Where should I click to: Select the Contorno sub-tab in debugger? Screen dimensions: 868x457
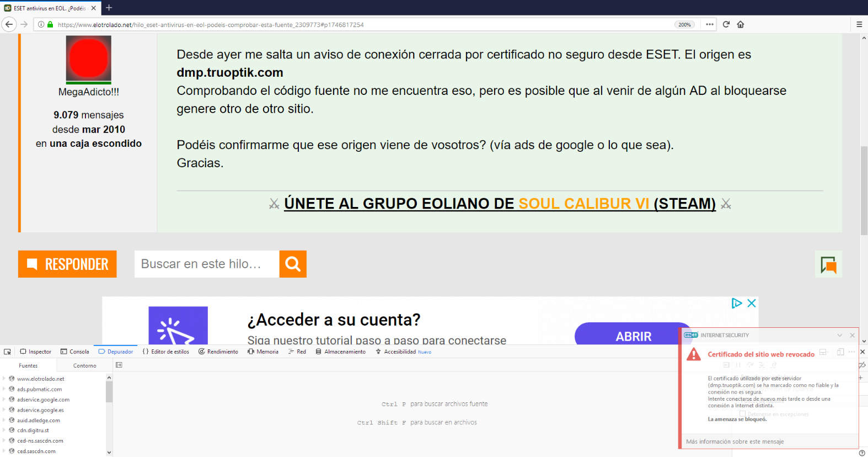tap(85, 365)
